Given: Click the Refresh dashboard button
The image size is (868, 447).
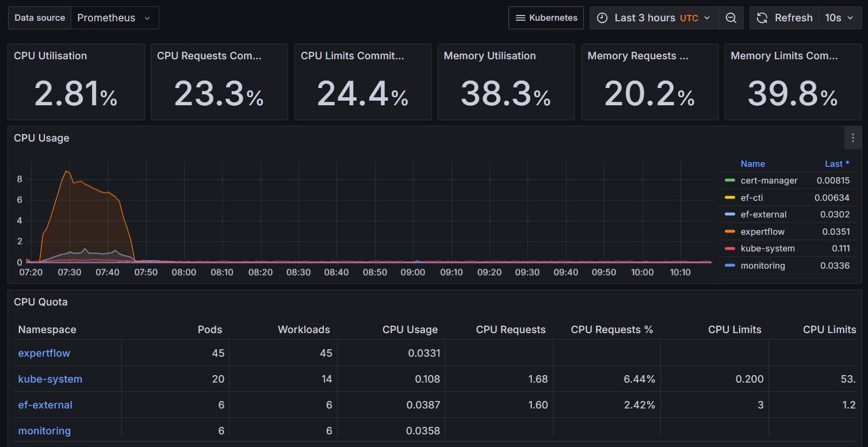Looking at the screenshot, I should (x=785, y=18).
